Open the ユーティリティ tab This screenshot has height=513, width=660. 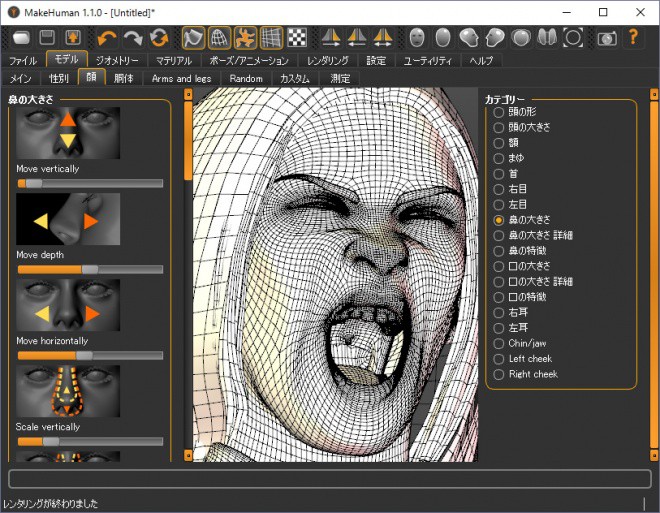point(428,61)
